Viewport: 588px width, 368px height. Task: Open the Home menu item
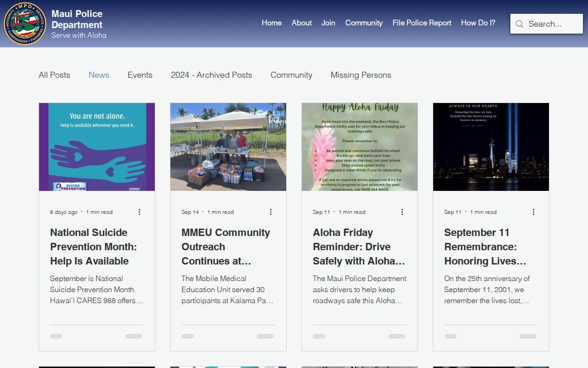point(271,23)
